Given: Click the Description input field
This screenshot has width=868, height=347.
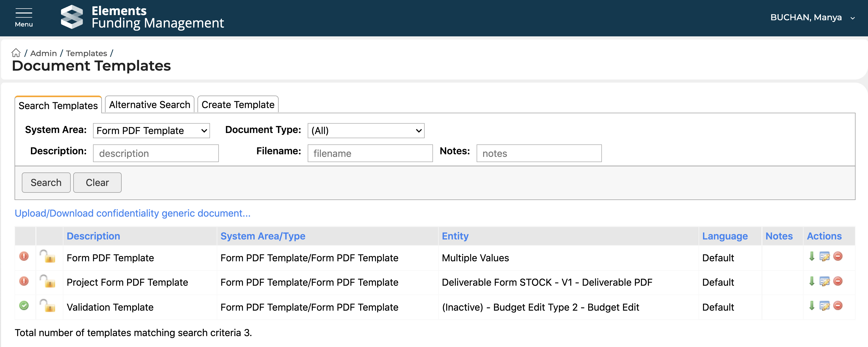Looking at the screenshot, I should (156, 153).
